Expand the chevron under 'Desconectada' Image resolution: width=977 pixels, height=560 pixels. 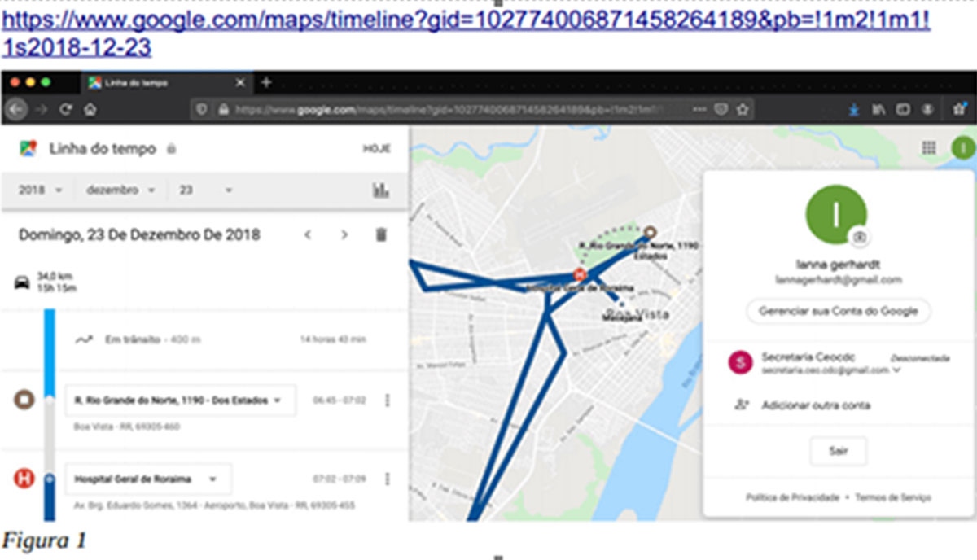[897, 370]
